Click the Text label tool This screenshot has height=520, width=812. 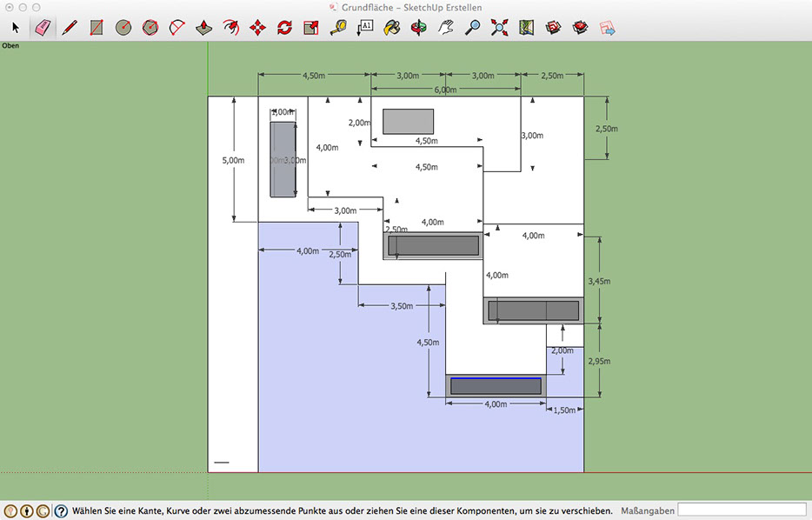click(365, 28)
